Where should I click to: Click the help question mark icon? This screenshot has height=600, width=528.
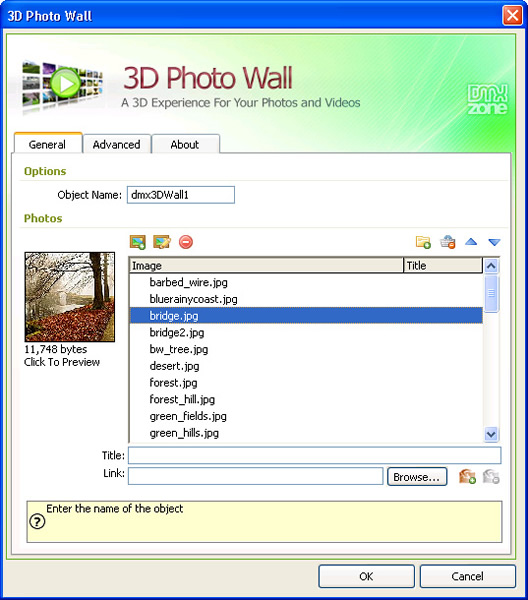(37, 521)
